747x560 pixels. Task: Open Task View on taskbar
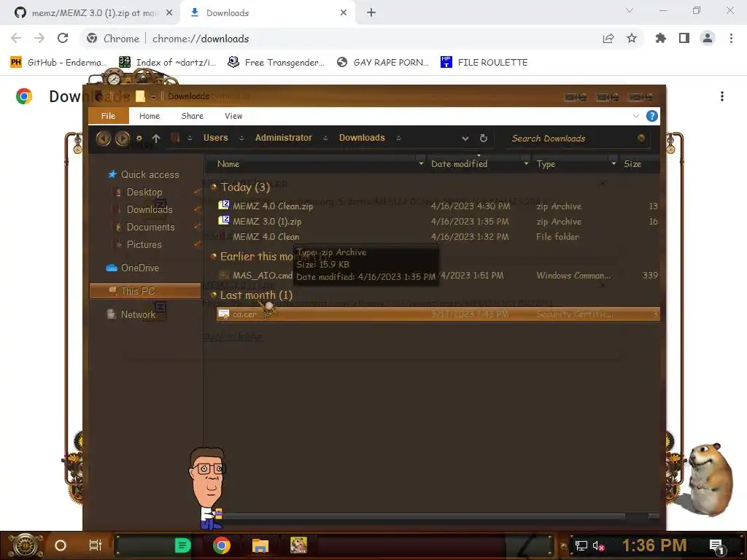(x=96, y=545)
